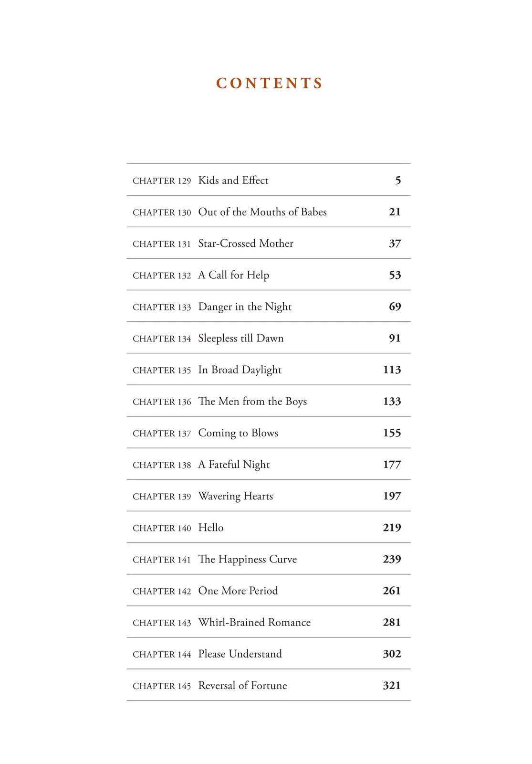The width and height of the screenshot is (532, 764).
Task: Go to Chapter 132 A Call for Help
Action: (x=269, y=275)
